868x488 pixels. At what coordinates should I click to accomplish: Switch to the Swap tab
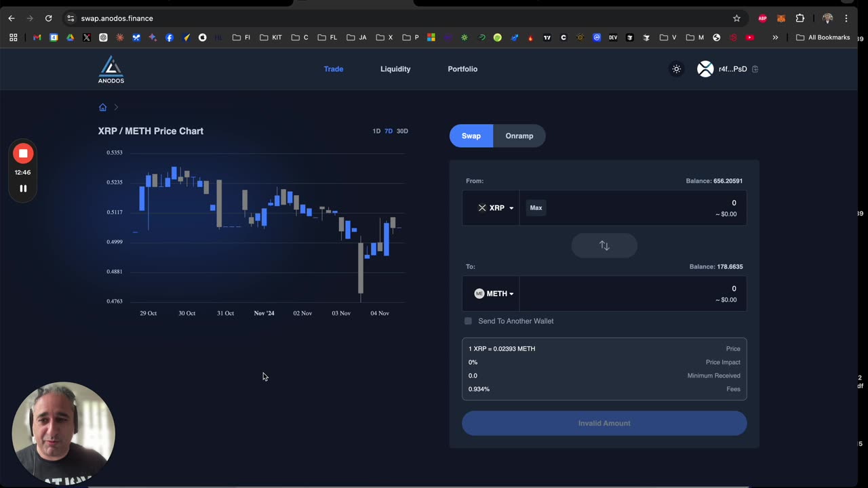click(x=471, y=136)
